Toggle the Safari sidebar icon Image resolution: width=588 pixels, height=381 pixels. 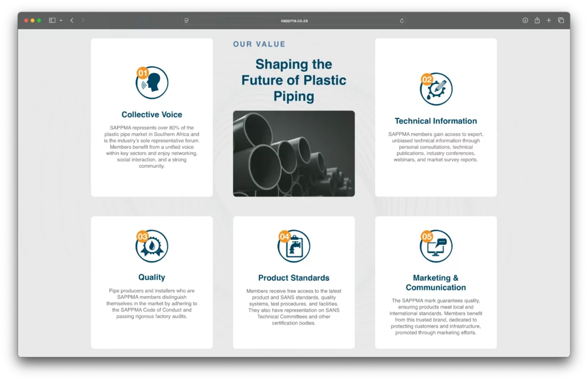click(x=52, y=21)
